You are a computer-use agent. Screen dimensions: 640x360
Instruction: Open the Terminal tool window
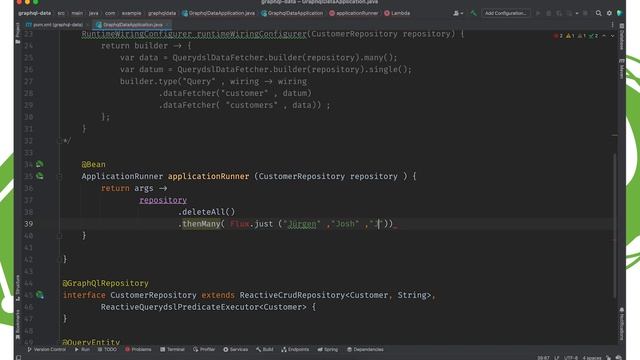[172, 349]
